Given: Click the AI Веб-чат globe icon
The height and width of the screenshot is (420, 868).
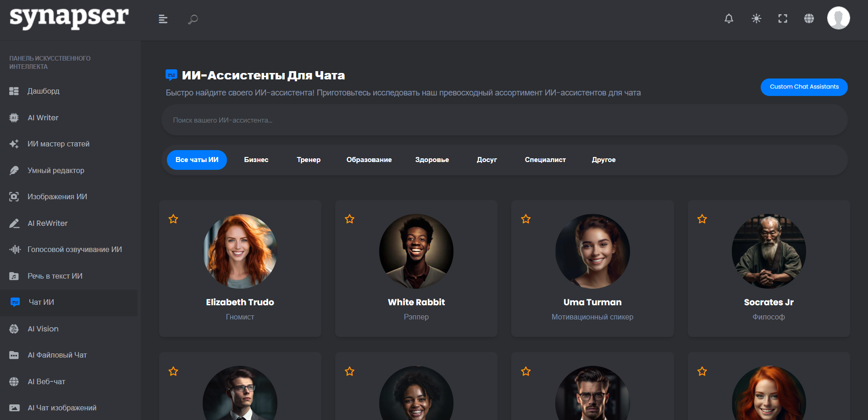Looking at the screenshot, I should coord(14,382).
